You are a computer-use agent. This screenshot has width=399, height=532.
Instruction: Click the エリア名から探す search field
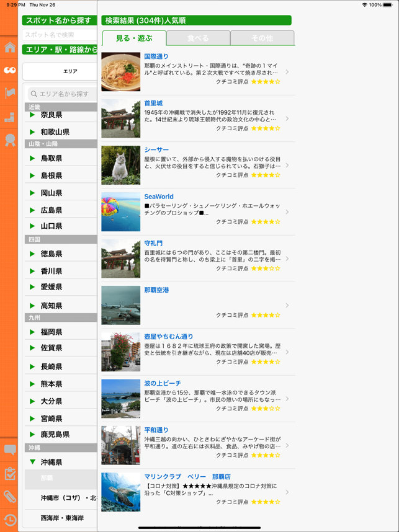pos(63,94)
